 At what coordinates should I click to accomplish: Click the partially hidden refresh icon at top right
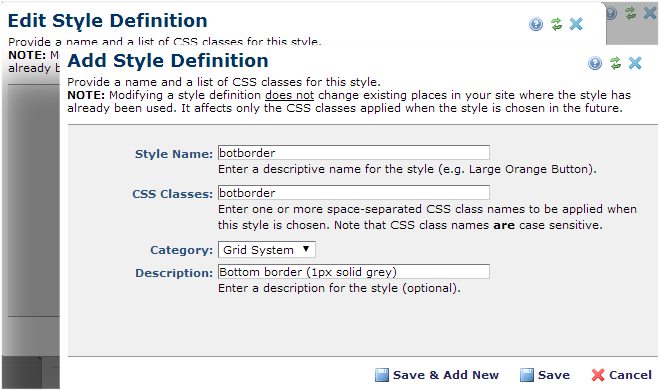pos(630,13)
